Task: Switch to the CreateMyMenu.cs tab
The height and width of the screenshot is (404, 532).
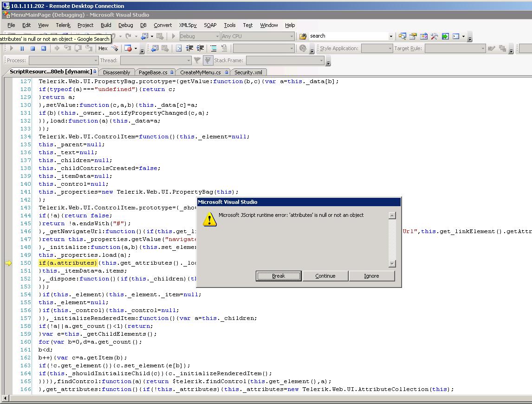Action: point(203,72)
